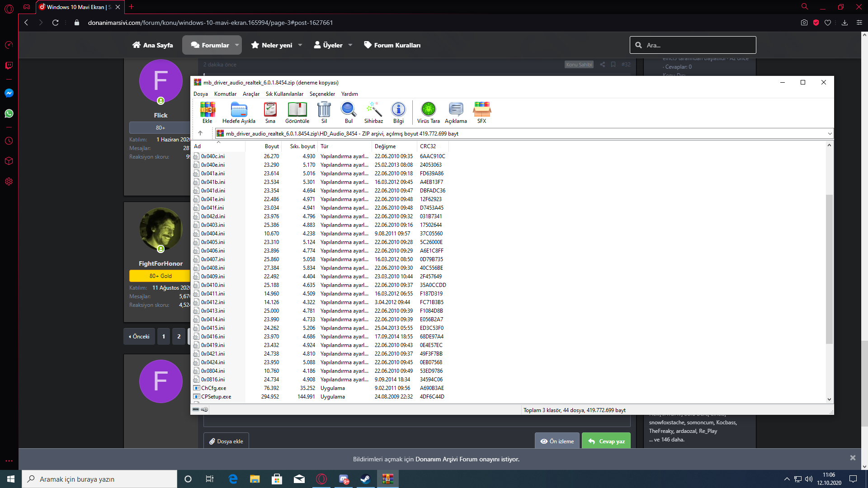868x488 pixels.
Task: Sort list by the CRC32 column
Action: coord(433,146)
